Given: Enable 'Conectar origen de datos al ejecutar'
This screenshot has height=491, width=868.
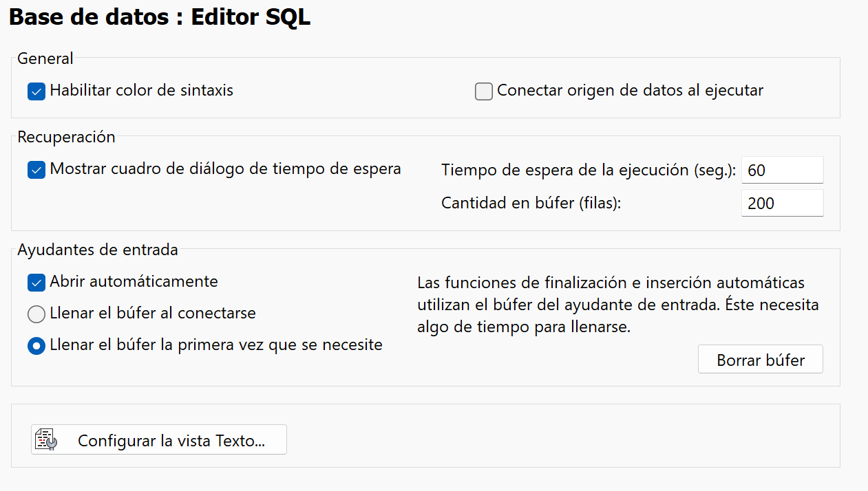Looking at the screenshot, I should pos(484,90).
